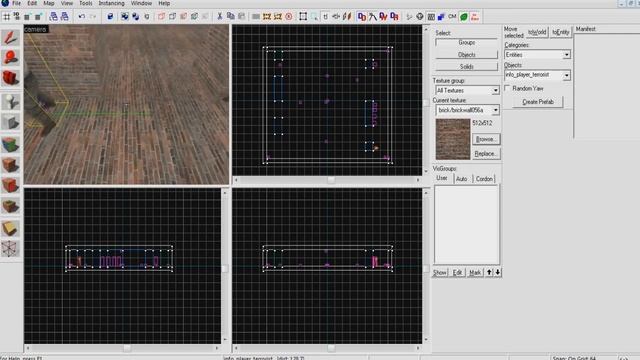Select the Camera tool
Viewport: 640px width, 360px height.
(x=11, y=78)
